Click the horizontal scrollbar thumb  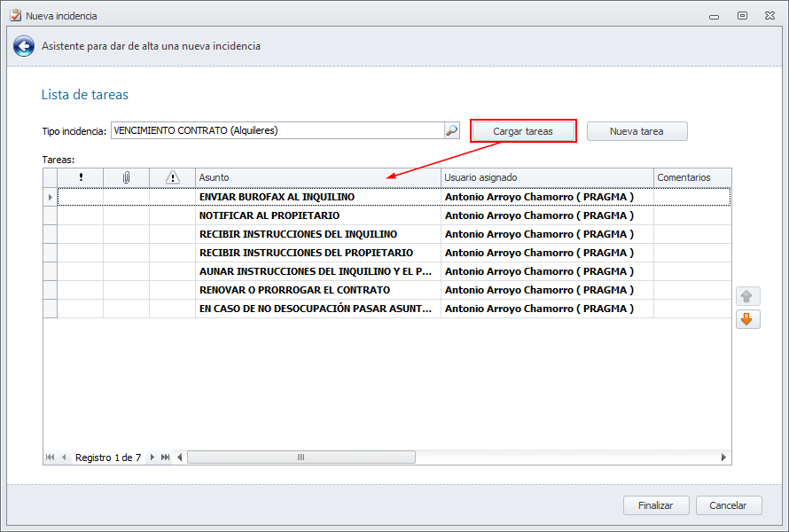pos(301,457)
